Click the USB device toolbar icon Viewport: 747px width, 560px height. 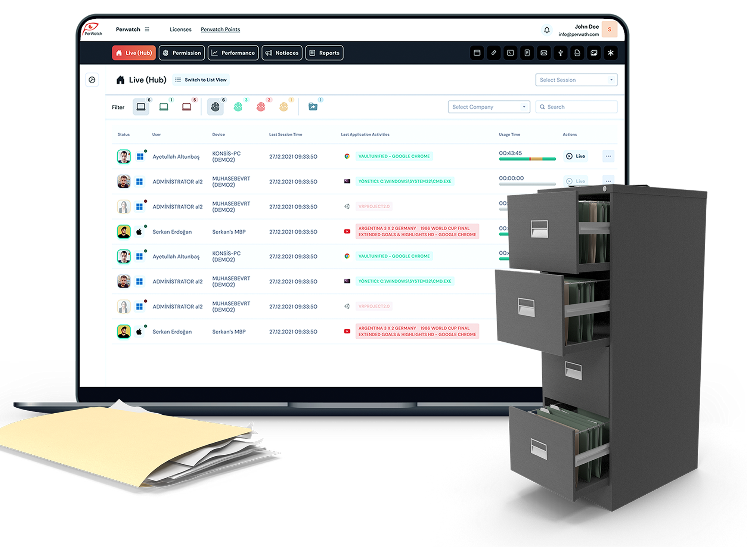[560, 53]
